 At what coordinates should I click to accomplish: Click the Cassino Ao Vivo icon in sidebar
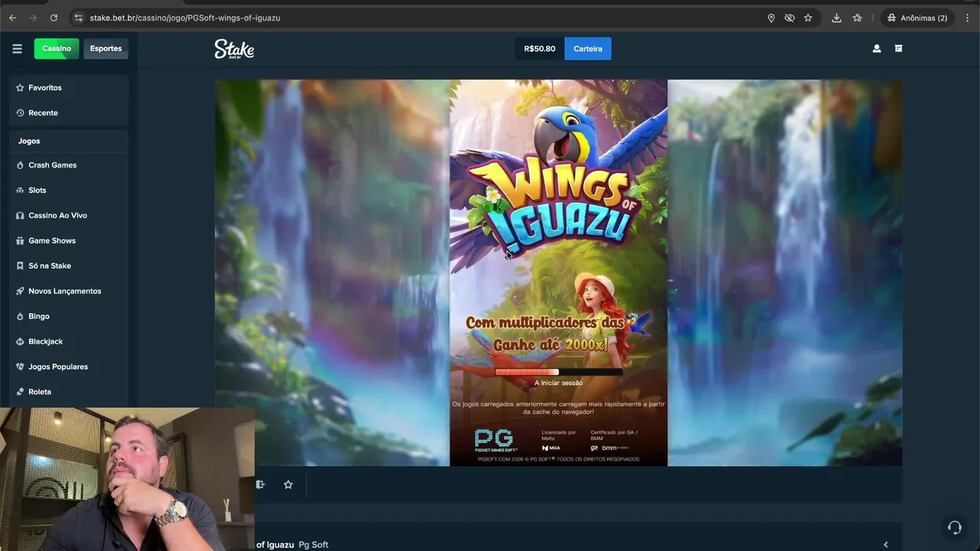21,216
